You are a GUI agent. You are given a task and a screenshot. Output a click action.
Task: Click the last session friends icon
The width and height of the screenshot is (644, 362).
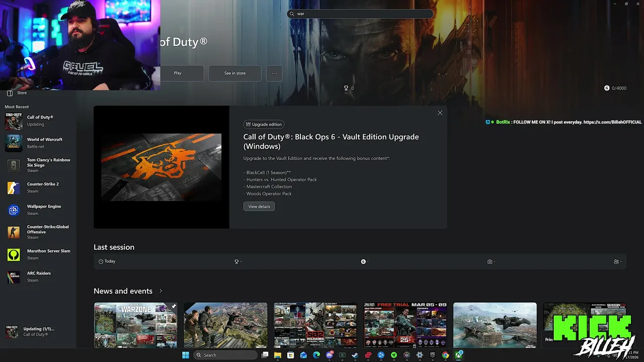[616, 261]
